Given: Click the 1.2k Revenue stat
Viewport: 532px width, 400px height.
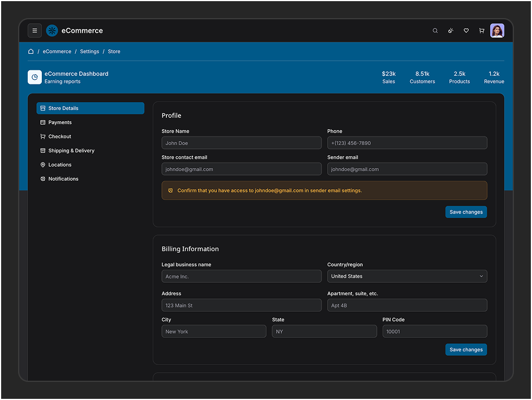Looking at the screenshot, I should pyautogui.click(x=494, y=78).
